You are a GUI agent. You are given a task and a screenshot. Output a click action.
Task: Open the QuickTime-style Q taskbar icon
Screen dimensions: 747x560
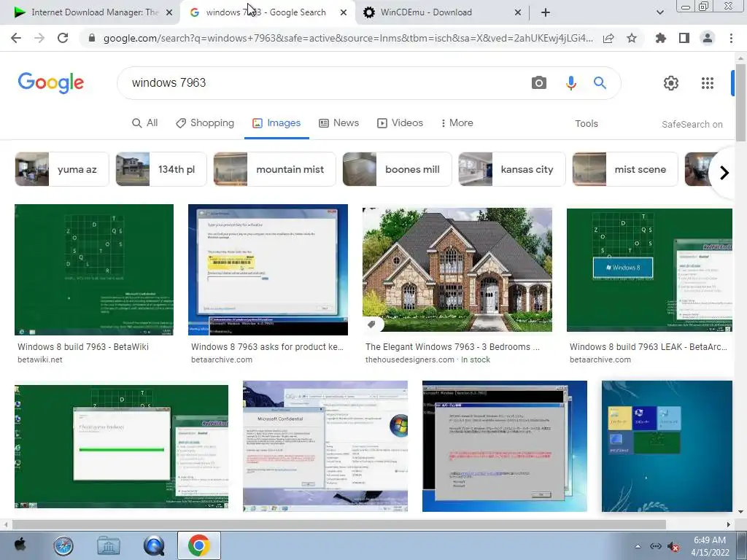(153, 545)
